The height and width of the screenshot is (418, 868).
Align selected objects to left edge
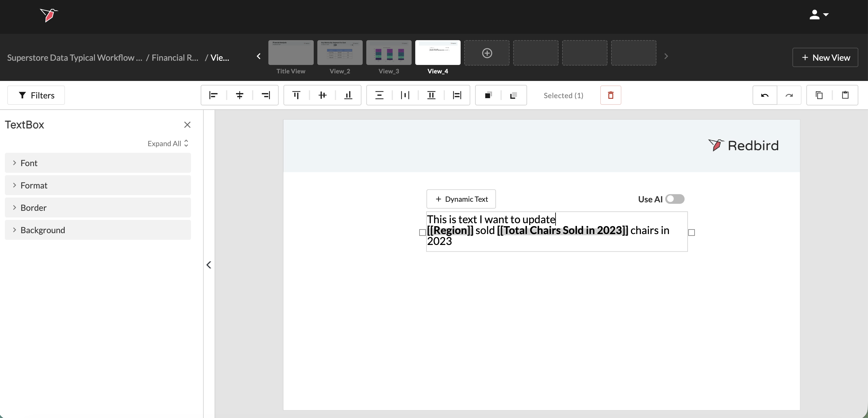[x=213, y=95]
